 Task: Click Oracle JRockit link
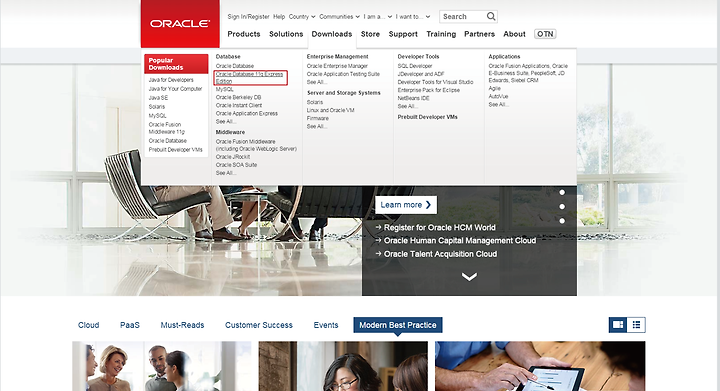[x=233, y=156]
